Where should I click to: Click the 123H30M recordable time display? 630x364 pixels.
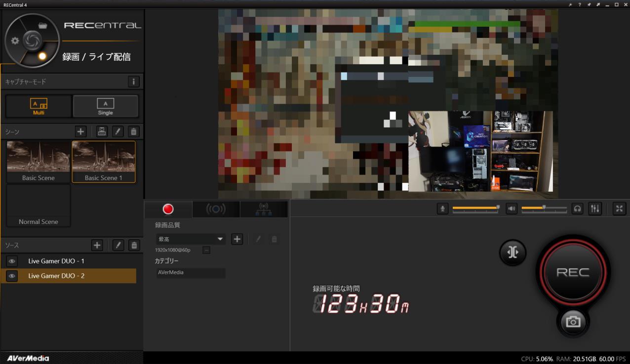click(361, 304)
